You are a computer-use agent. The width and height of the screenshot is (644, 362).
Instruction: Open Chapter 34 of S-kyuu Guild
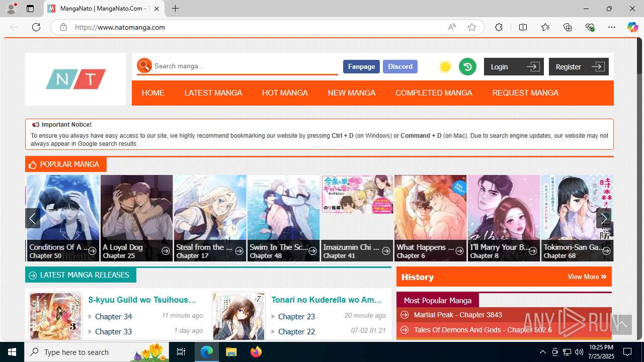pyautogui.click(x=114, y=316)
